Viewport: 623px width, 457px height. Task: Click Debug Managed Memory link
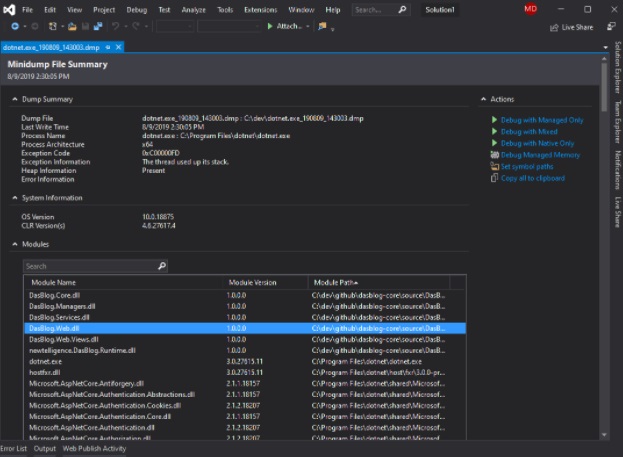click(540, 155)
